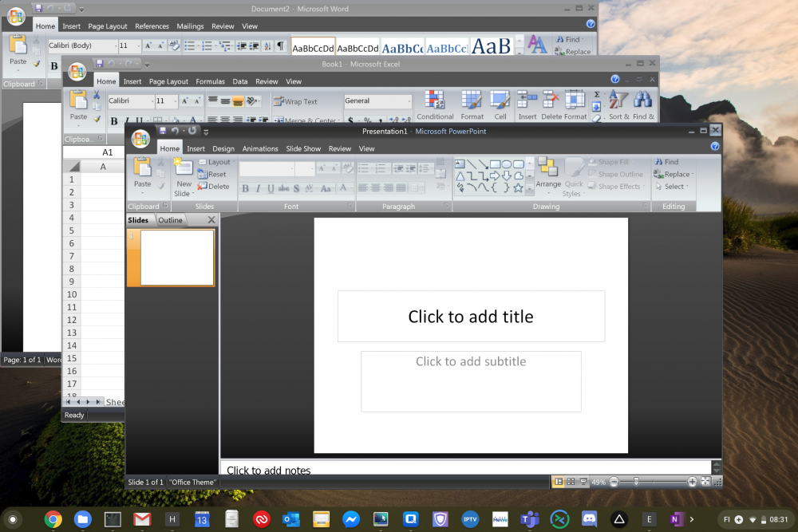This screenshot has height=532, width=798.
Task: Click Excel Name Box showing A1
Action: pos(93,152)
